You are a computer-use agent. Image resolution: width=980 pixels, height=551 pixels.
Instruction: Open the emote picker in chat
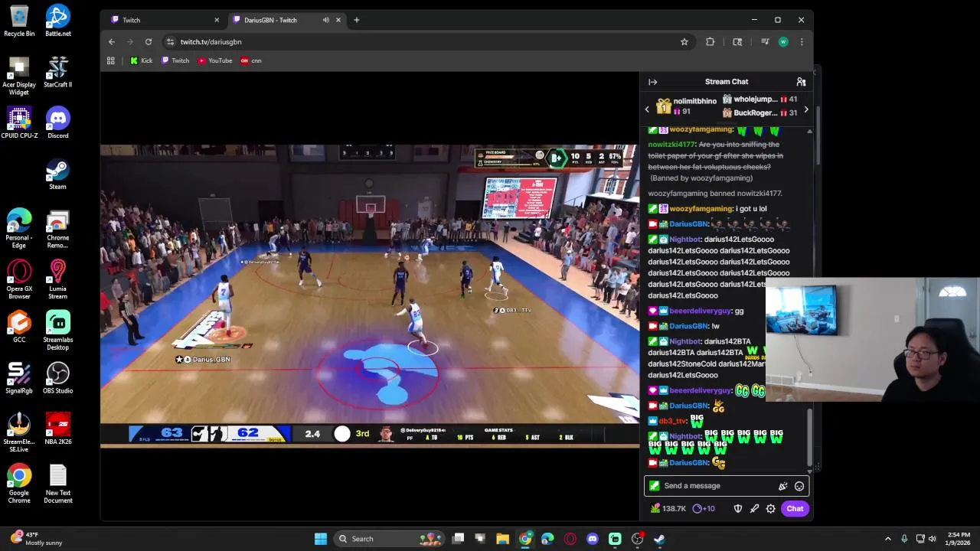(799, 486)
